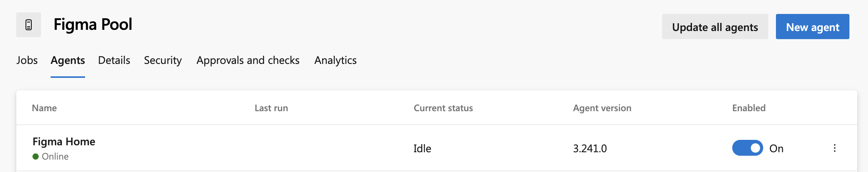This screenshot has height=172, width=868.
Task: Click the Update all agents button
Action: [x=715, y=27]
